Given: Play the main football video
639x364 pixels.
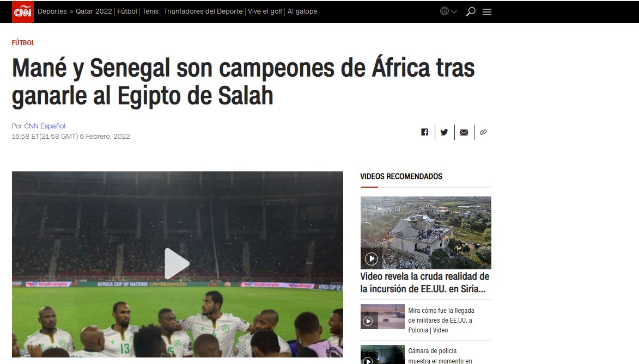Looking at the screenshot, I should [177, 263].
